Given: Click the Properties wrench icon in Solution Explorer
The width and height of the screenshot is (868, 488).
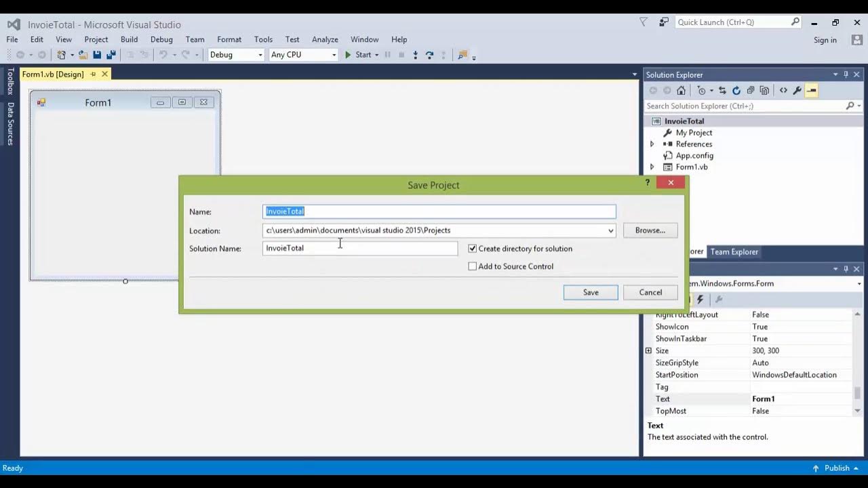Looking at the screenshot, I should 797,90.
